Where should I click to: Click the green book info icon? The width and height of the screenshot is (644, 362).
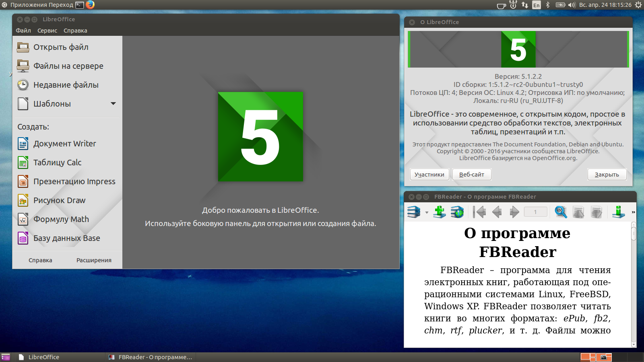618,212
